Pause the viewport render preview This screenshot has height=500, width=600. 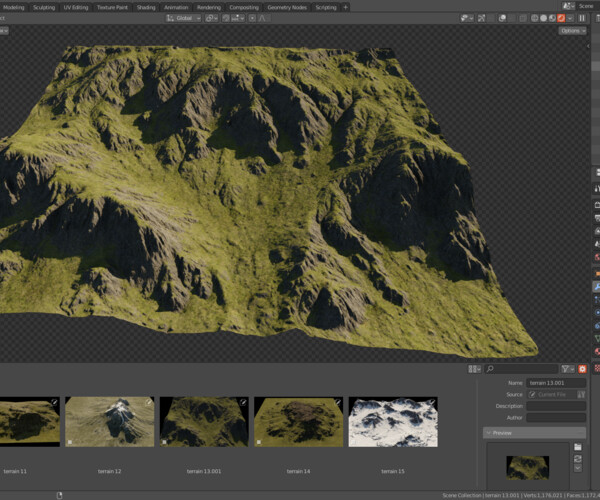(x=582, y=18)
